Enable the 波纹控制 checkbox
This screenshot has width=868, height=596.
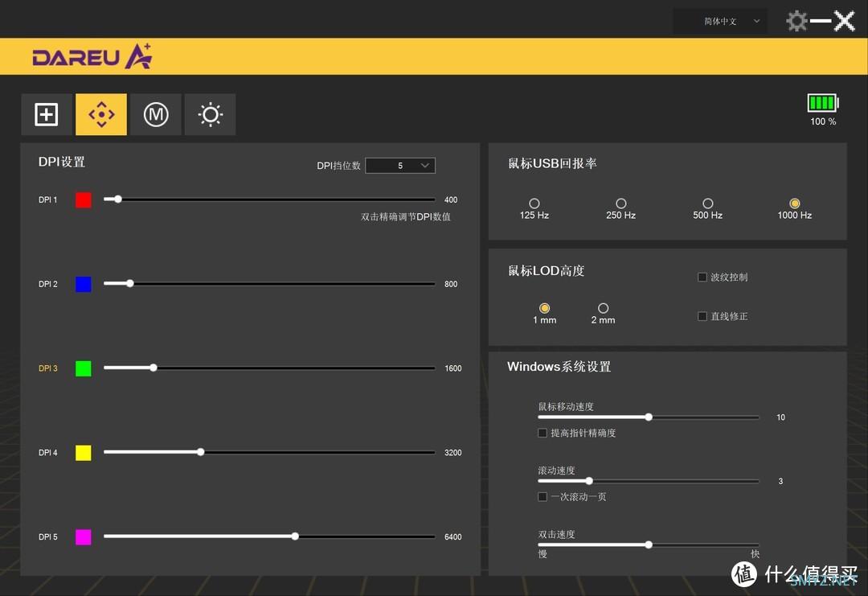[x=702, y=277]
